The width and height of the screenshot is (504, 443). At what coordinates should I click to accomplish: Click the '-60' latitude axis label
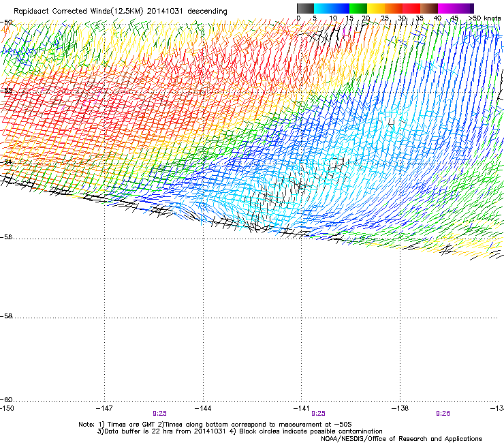pos(6,400)
